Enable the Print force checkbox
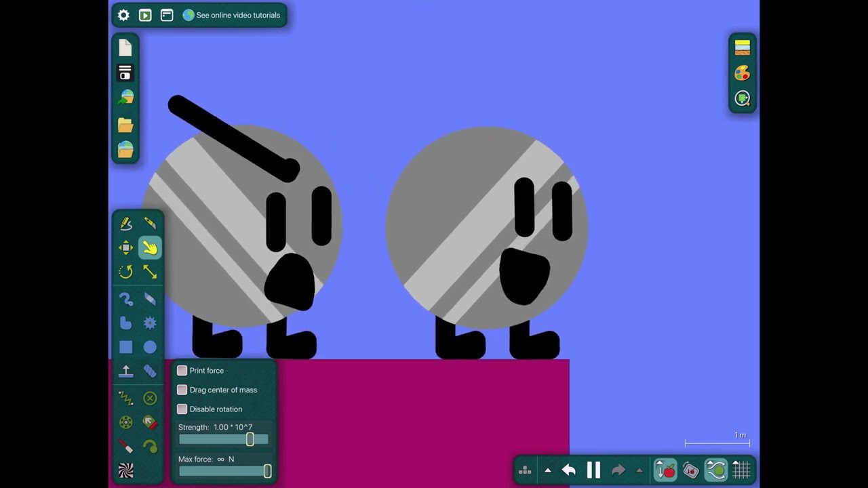 (x=182, y=371)
